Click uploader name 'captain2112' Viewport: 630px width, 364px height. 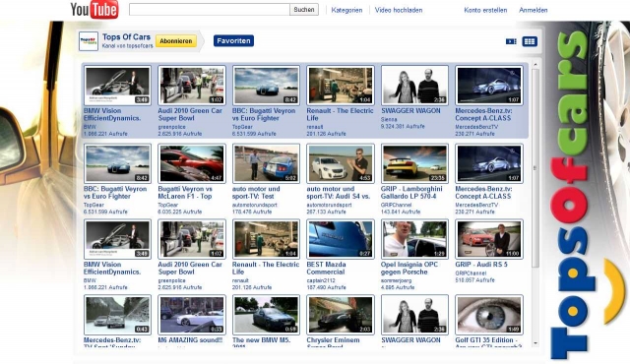coord(321,280)
